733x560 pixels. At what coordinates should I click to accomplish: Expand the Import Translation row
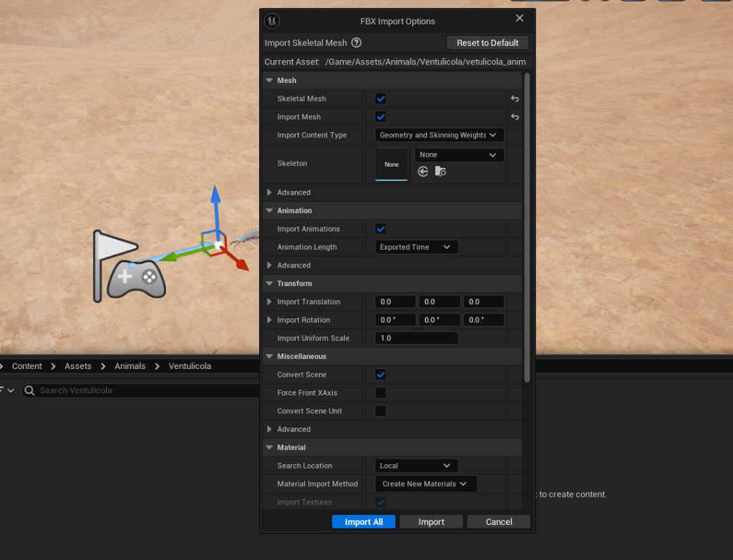click(x=270, y=302)
